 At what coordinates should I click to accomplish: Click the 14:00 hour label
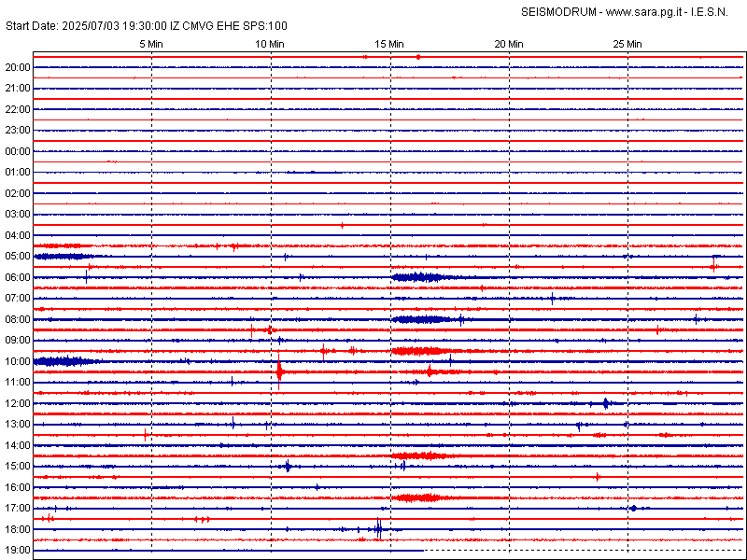[18, 445]
